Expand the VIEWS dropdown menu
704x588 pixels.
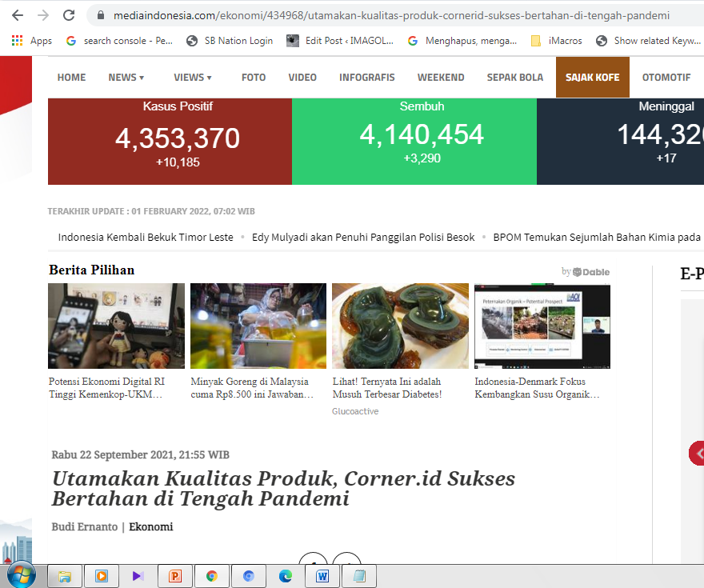point(192,78)
